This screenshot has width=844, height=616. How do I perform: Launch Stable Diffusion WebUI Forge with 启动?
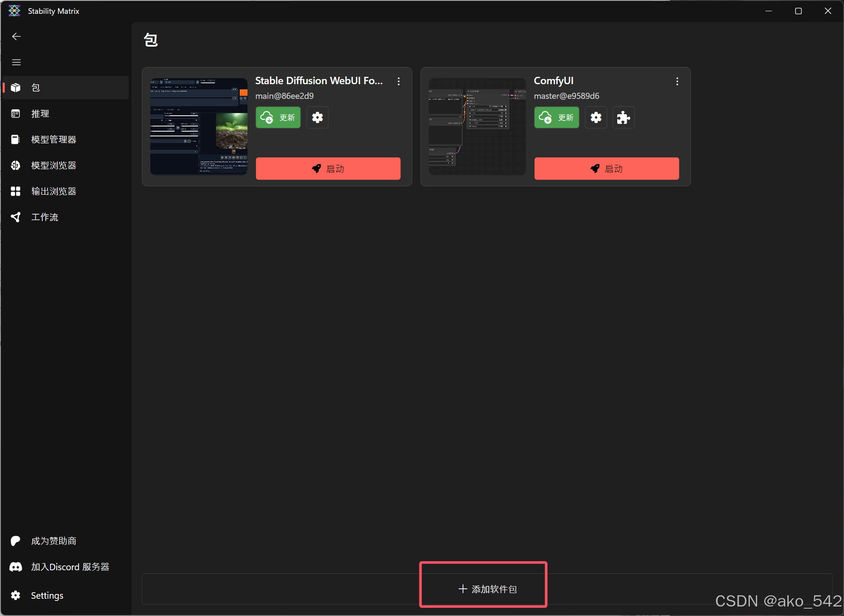click(328, 168)
